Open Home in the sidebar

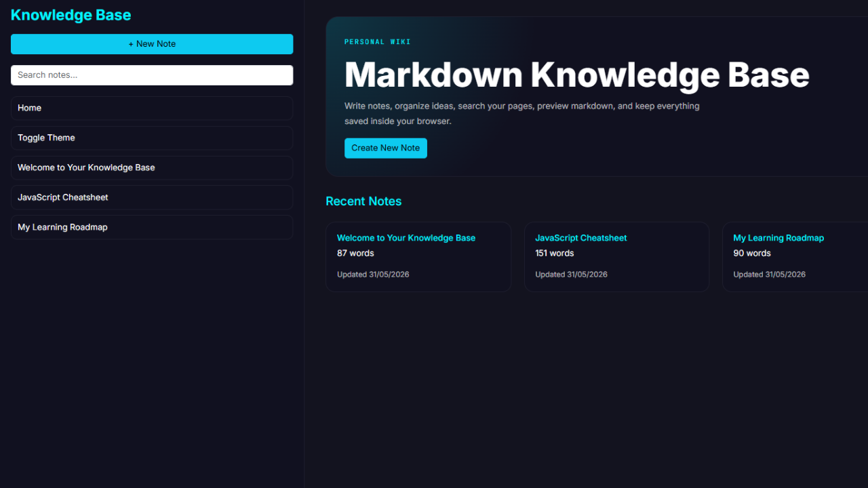pyautogui.click(x=152, y=108)
